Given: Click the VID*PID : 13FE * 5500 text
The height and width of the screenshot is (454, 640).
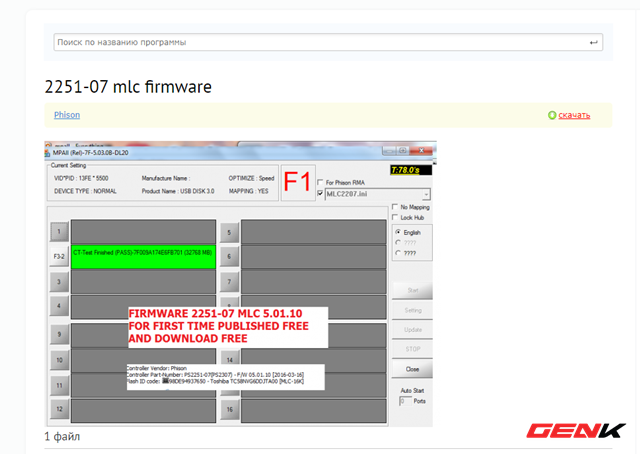Looking at the screenshot, I should (x=81, y=178).
